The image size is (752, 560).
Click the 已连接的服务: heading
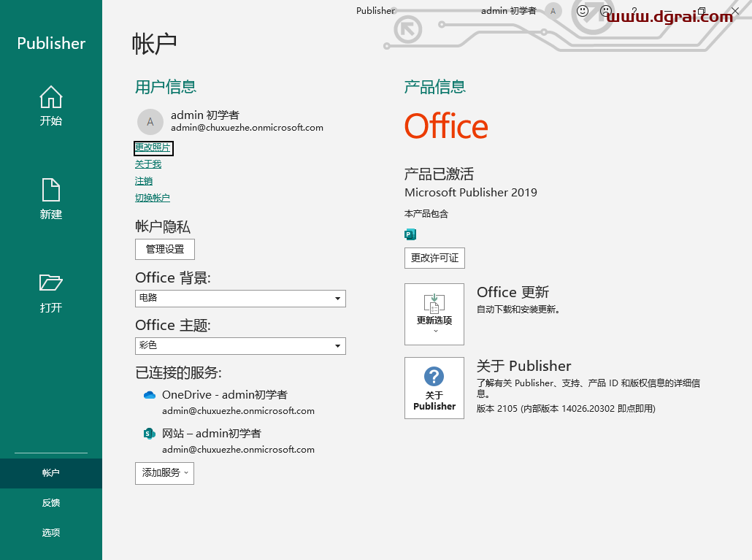coord(178,372)
